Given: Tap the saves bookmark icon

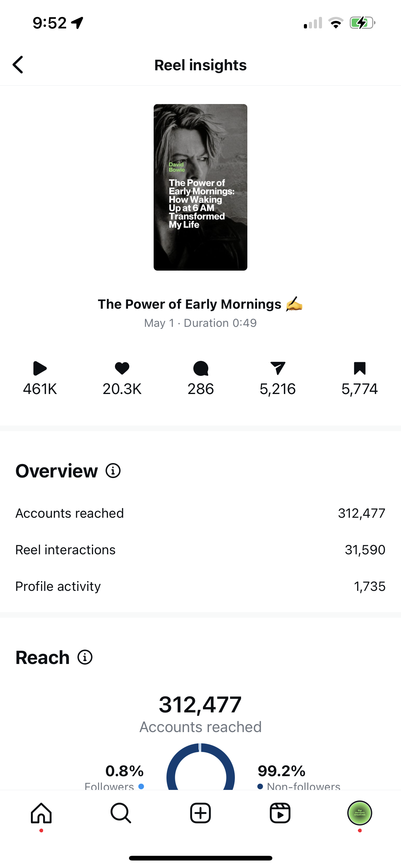Looking at the screenshot, I should tap(359, 368).
